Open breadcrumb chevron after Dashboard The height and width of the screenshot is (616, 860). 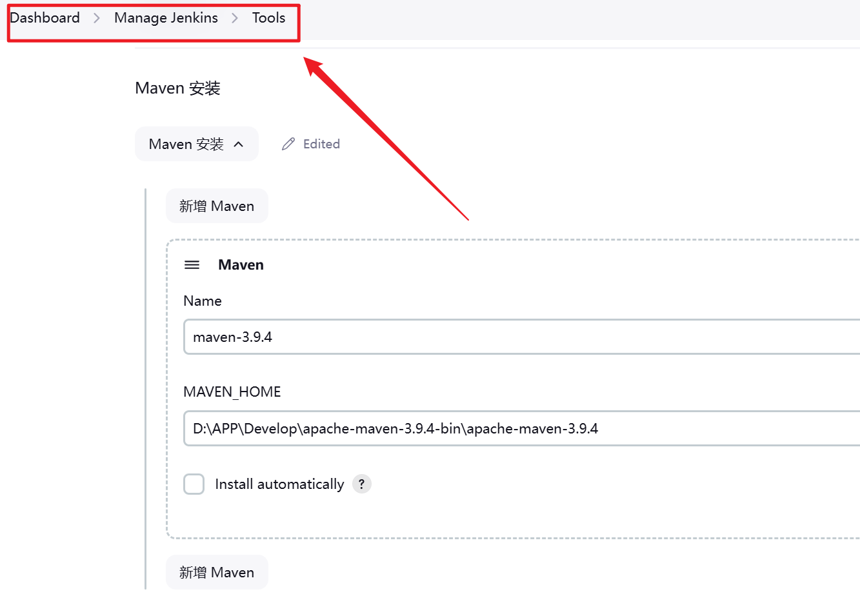click(x=97, y=18)
